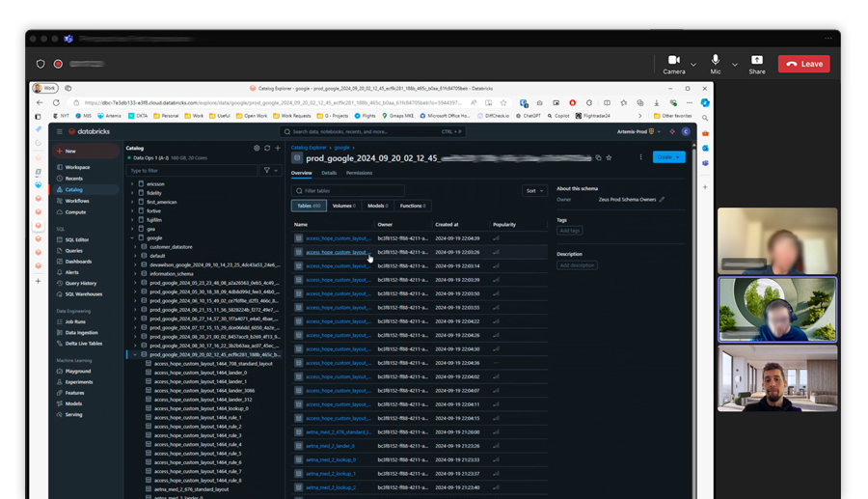This screenshot has width=868, height=499.
Task: Open the catalog filter funnel dropdown
Action: pos(271,171)
